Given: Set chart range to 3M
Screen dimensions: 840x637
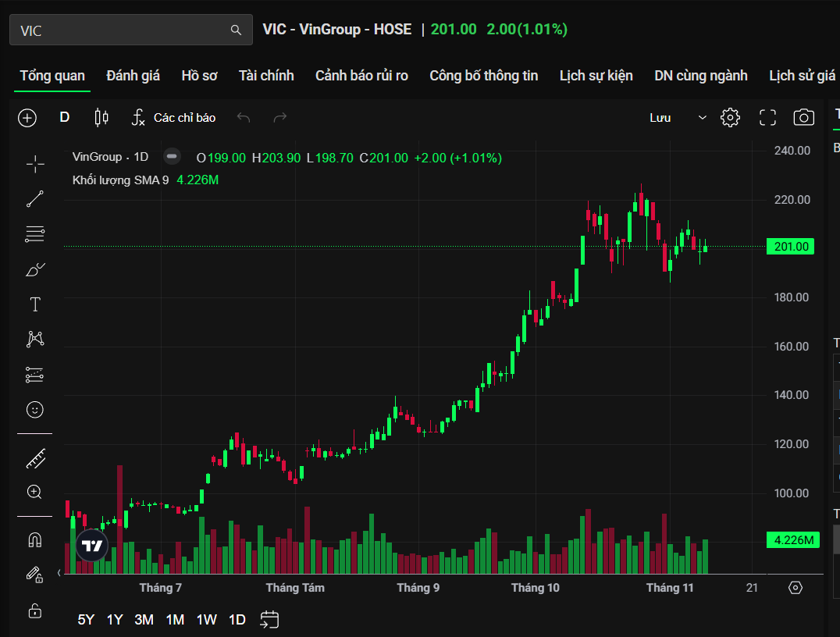Looking at the screenshot, I should tap(144, 620).
